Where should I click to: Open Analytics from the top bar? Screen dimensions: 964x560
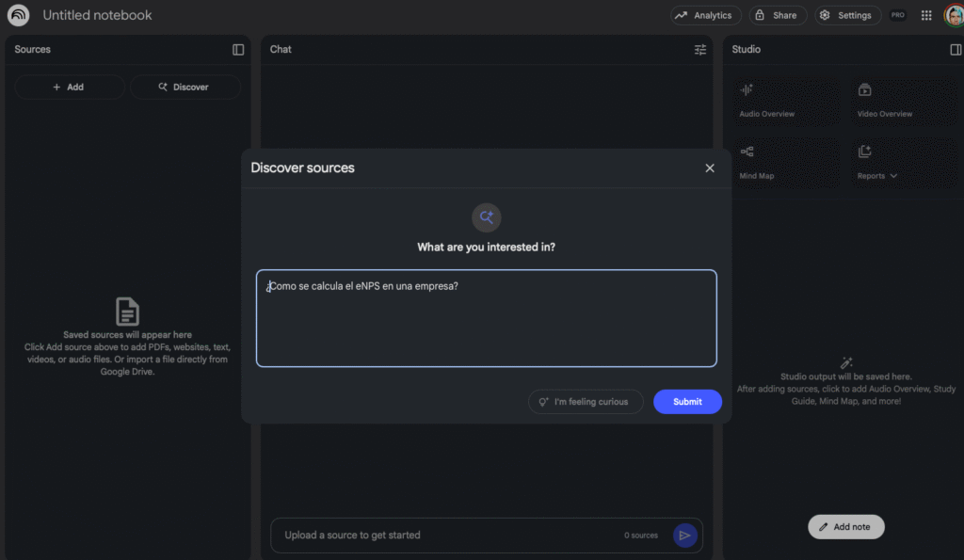point(705,15)
